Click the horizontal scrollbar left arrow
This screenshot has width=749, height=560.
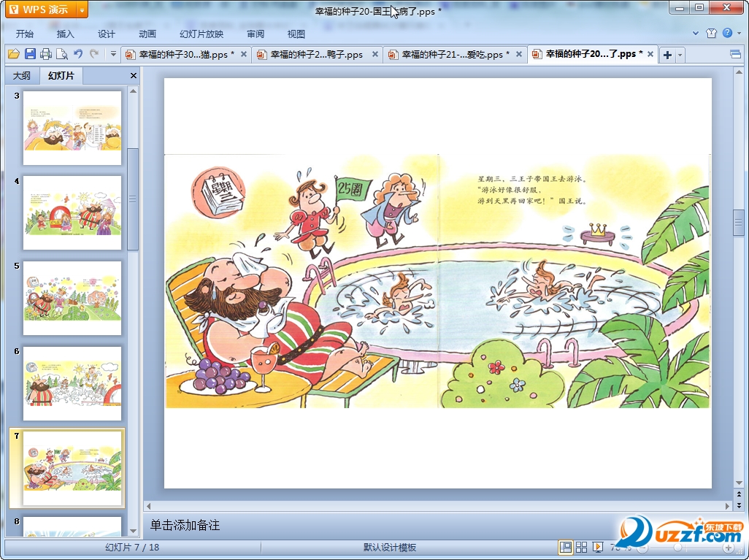pos(148,505)
